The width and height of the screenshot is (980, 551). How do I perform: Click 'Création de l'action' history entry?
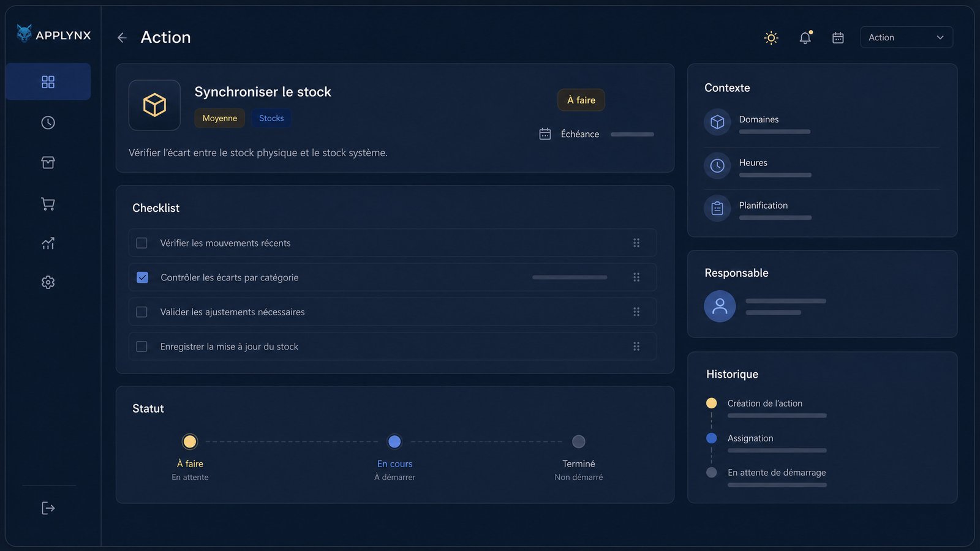point(764,403)
